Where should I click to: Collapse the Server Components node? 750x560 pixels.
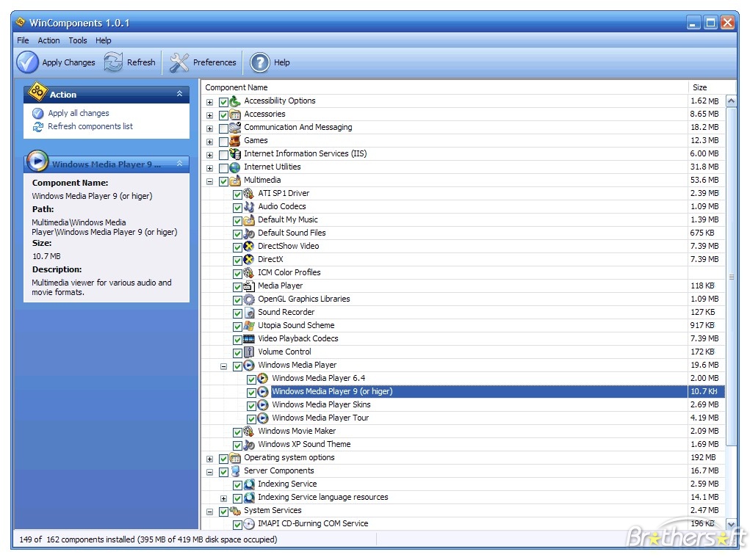point(209,472)
